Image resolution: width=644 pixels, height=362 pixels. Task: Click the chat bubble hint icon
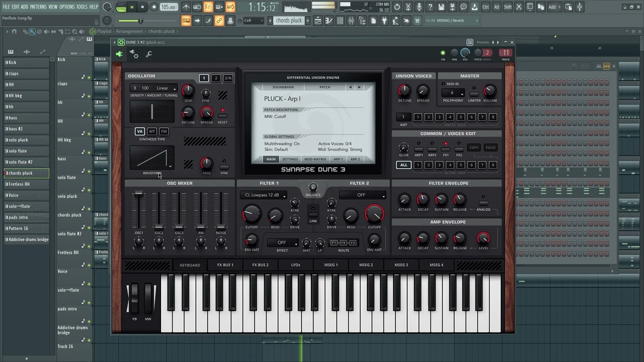click(463, 7)
